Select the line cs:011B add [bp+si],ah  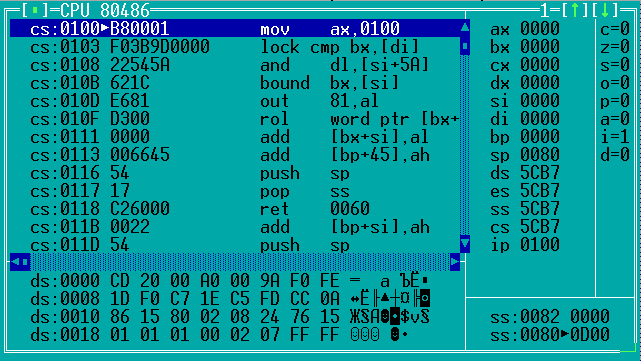[235, 226]
